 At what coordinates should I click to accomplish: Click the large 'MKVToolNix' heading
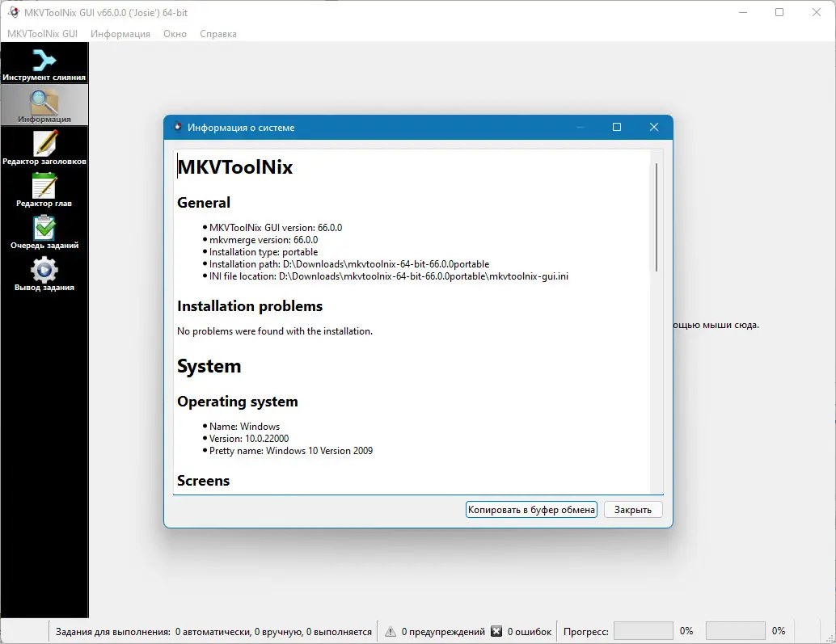pyautogui.click(x=235, y=167)
